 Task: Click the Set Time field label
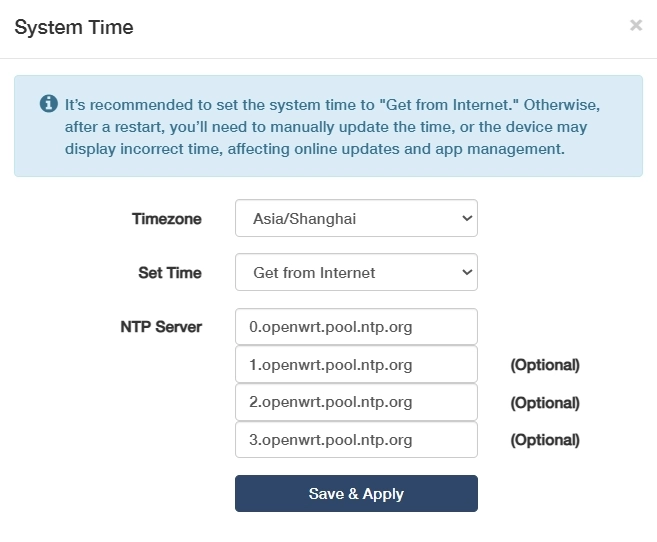(x=169, y=272)
